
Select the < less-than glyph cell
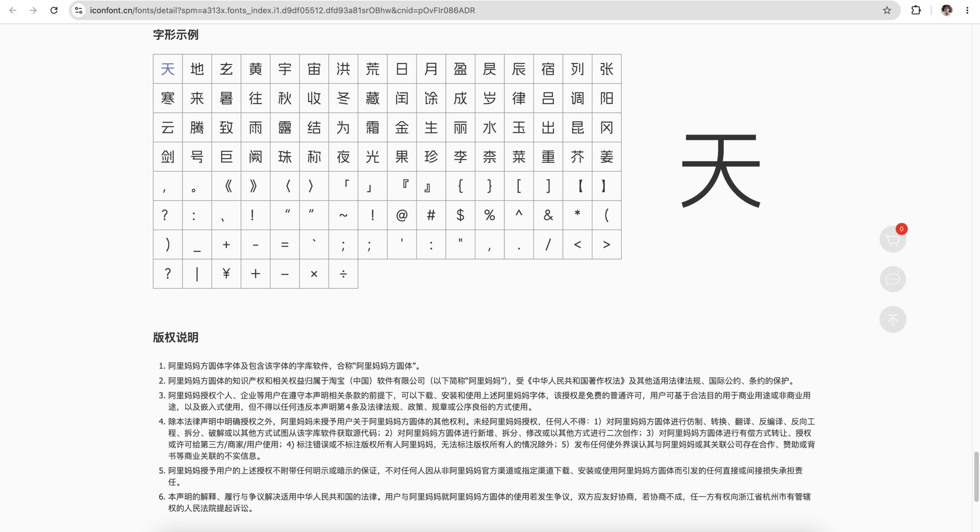click(577, 244)
